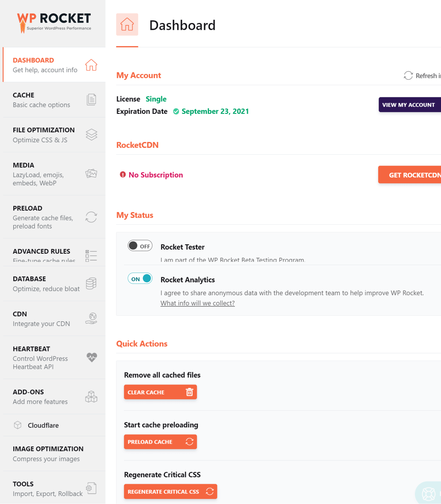The image size is (441, 504).
Task: Click the View My Account button
Action: tap(410, 105)
